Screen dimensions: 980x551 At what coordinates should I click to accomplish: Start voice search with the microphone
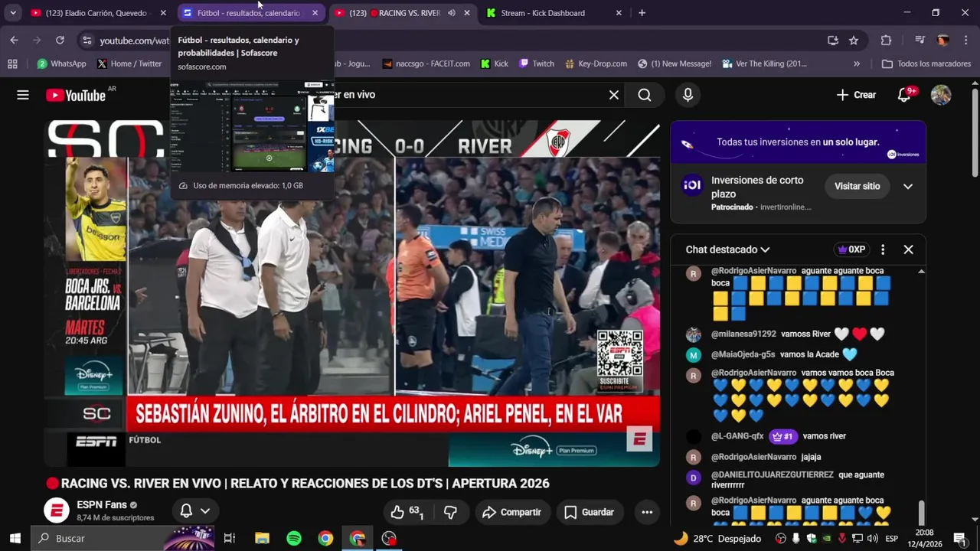coord(688,95)
